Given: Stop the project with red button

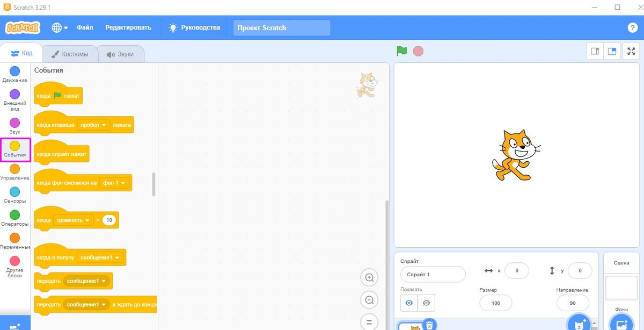Looking at the screenshot, I should 418,51.
